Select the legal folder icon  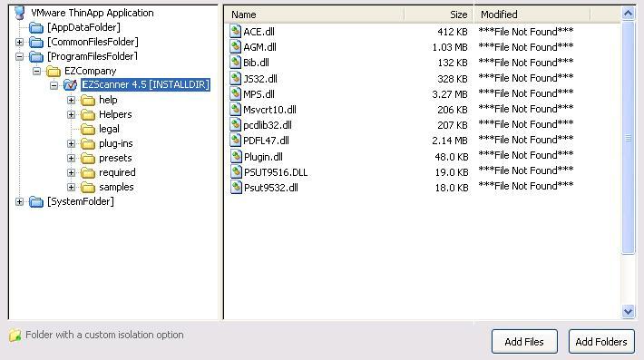pos(88,130)
